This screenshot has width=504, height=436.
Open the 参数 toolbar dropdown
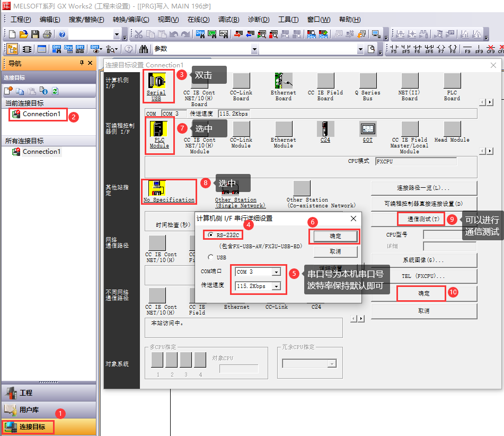(x=254, y=49)
